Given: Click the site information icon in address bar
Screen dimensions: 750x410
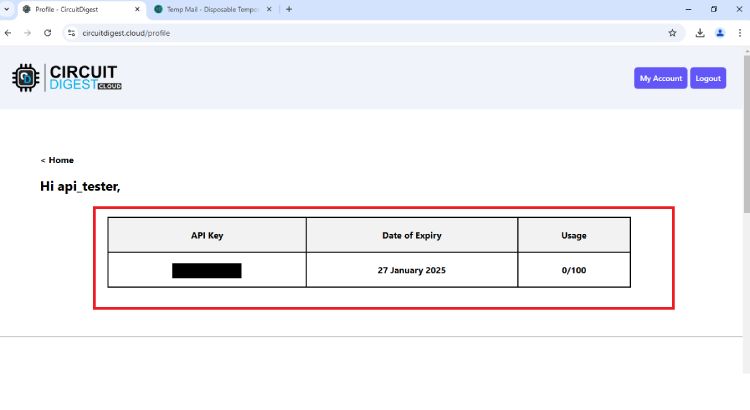Looking at the screenshot, I should click(x=71, y=32).
